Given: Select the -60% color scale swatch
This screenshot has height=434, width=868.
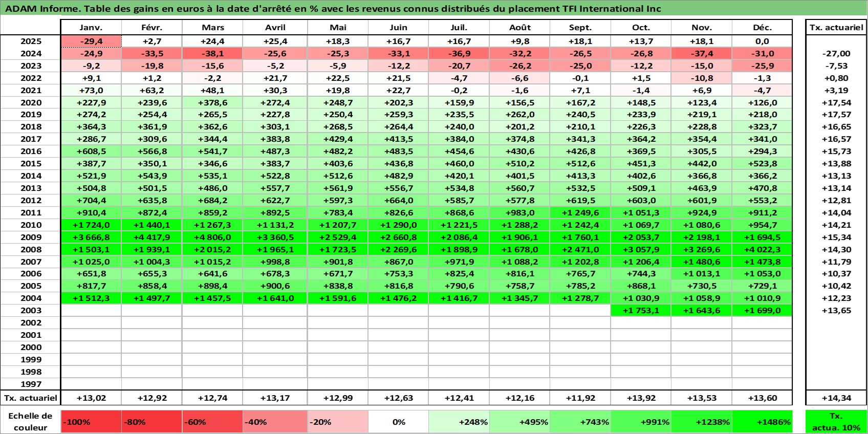Looking at the screenshot, I should pos(212,422).
